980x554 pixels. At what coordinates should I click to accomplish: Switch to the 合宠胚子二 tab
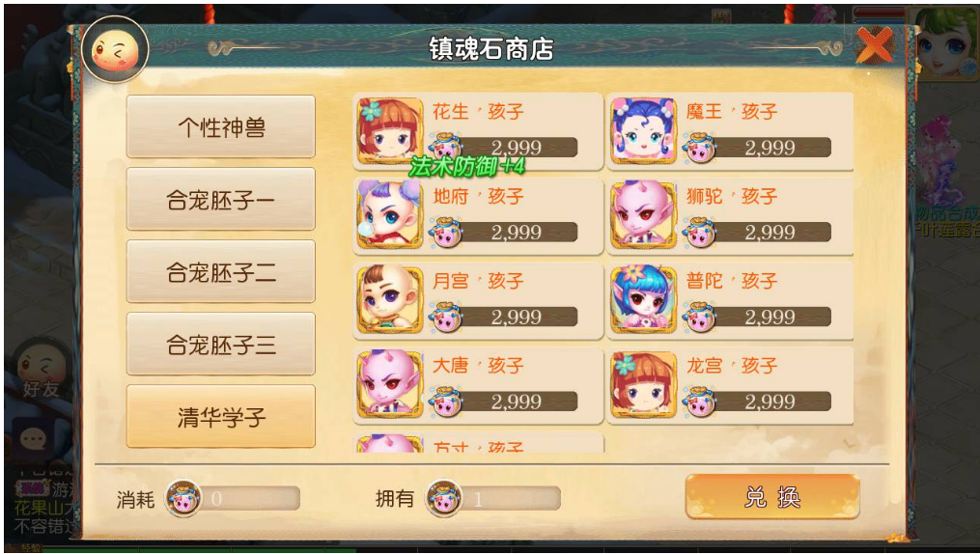coord(221,271)
